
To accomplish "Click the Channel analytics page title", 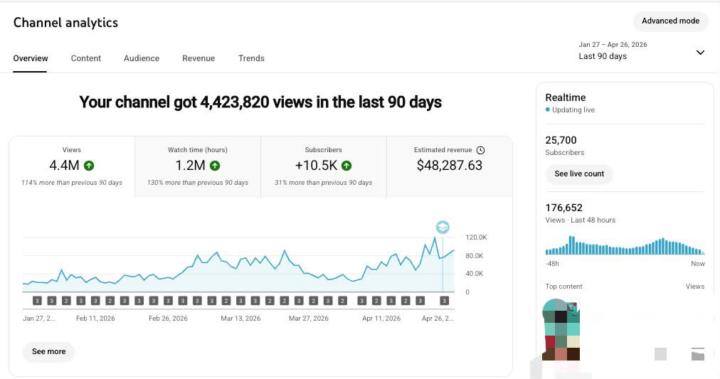I will (x=66, y=23).
